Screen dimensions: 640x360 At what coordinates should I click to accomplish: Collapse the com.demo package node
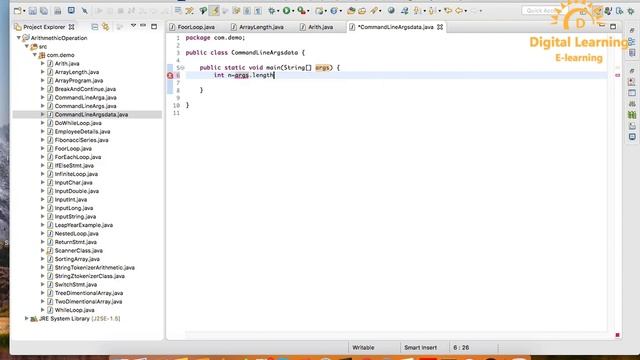point(35,55)
